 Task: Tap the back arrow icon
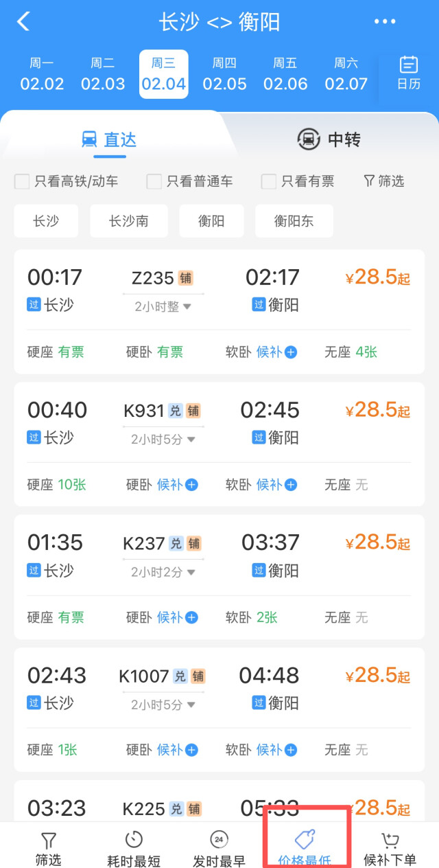click(23, 21)
